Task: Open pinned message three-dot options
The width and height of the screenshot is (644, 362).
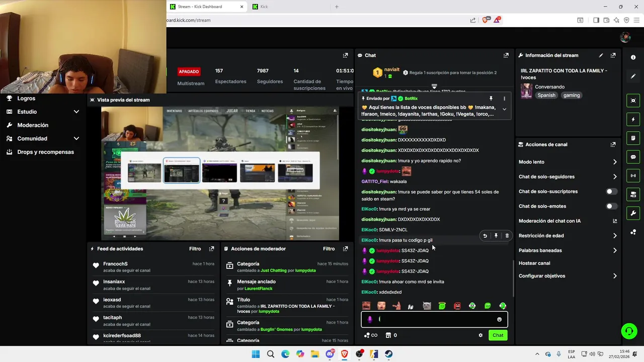Action: [504, 99]
